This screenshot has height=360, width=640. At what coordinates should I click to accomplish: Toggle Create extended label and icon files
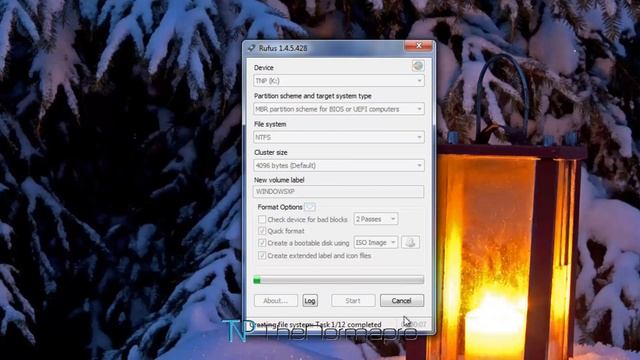click(x=262, y=256)
